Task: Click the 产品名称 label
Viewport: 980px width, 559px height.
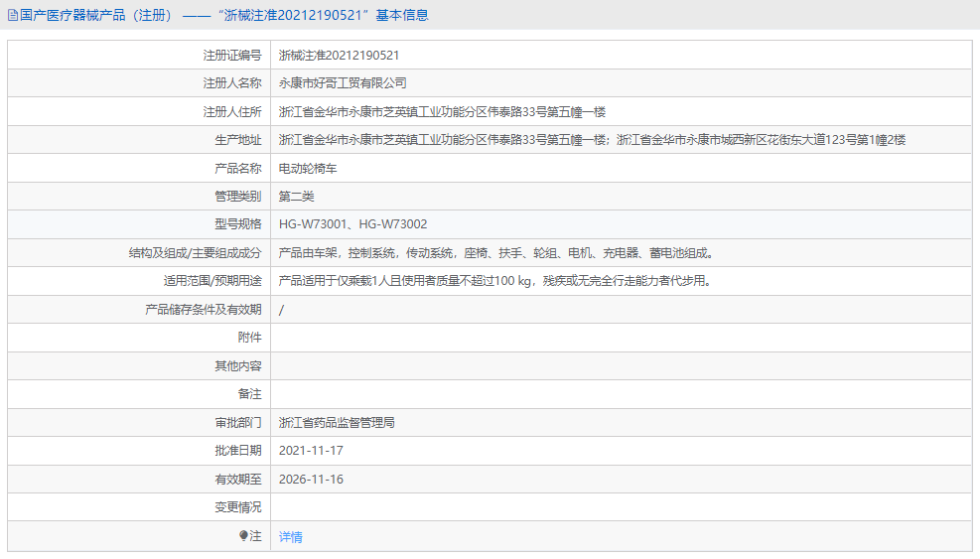Action: (238, 168)
